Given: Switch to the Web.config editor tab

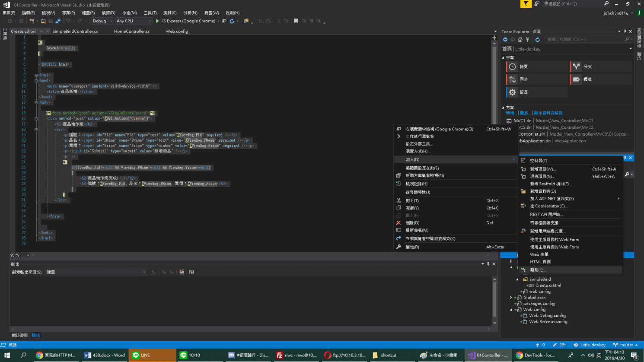Looking at the screenshot, I should 177,31.
